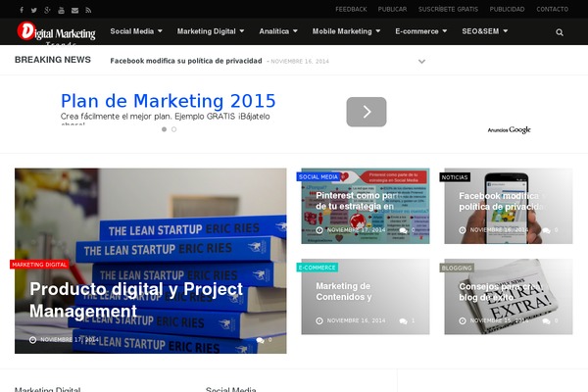The image size is (588, 392).
Task: Click the ad's next arrow button
Action: 367,112
